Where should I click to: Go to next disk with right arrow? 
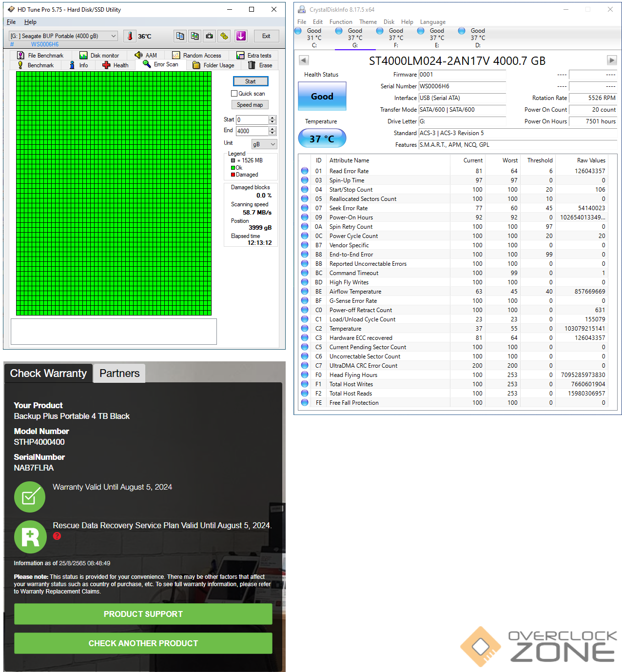point(611,60)
